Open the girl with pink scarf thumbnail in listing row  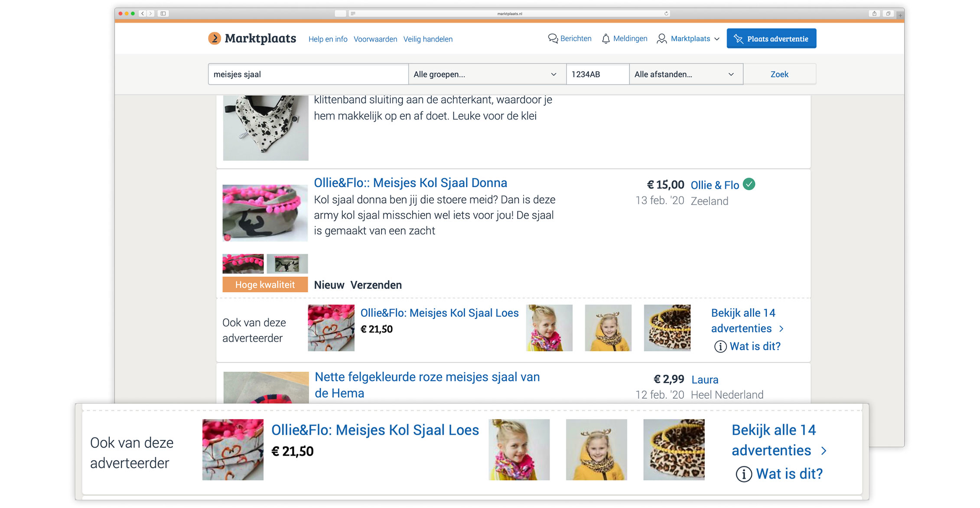549,328
